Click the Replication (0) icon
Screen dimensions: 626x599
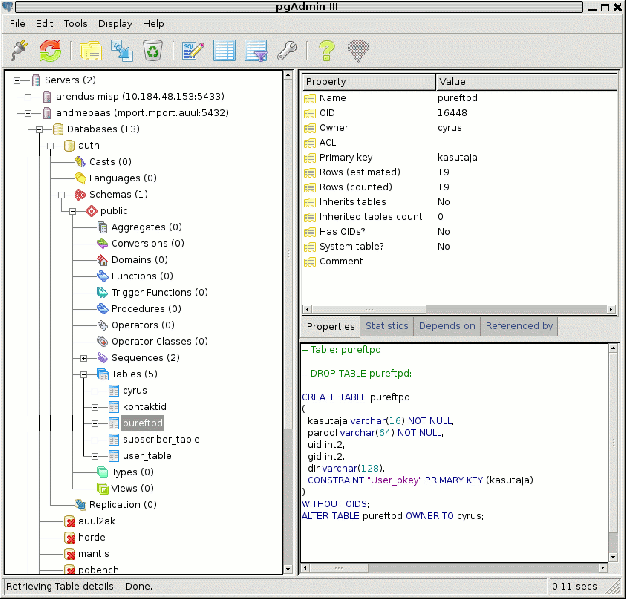coord(80,505)
